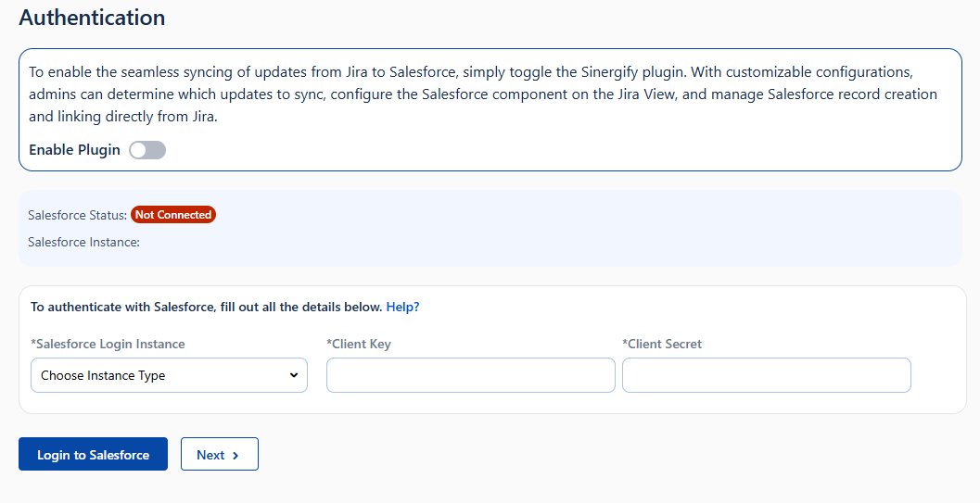Click the chevron icon beside Next
The width and height of the screenshot is (980, 503).
pos(236,455)
